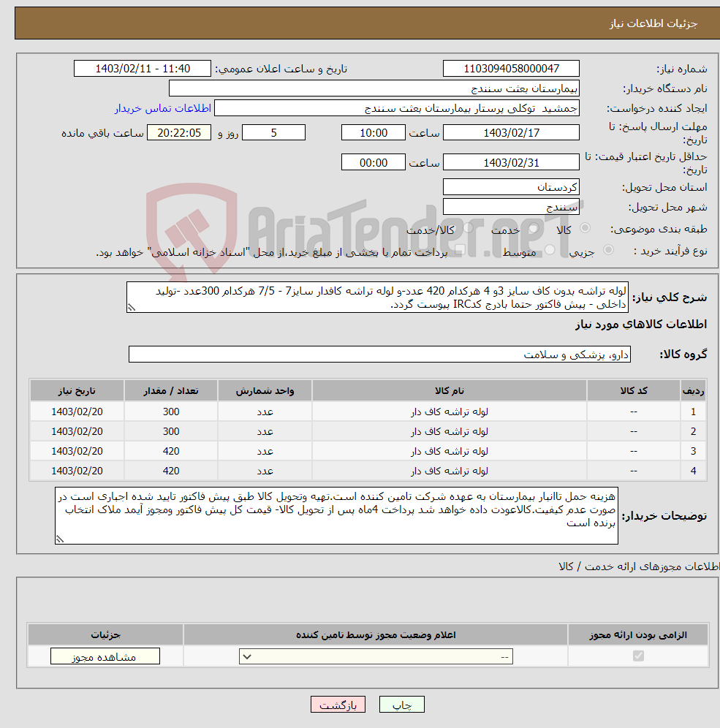The image size is (720, 728).
Task: Click the province field کردستان
Action: (511, 187)
